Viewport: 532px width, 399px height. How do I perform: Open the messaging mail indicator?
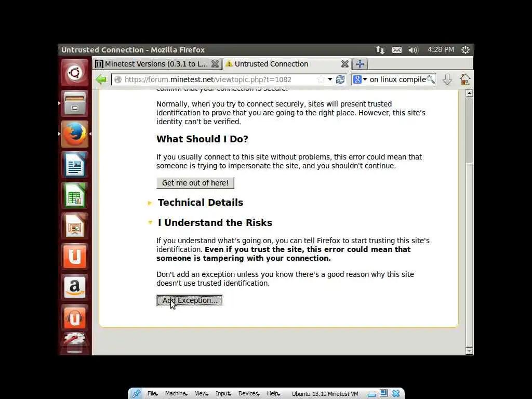point(396,50)
